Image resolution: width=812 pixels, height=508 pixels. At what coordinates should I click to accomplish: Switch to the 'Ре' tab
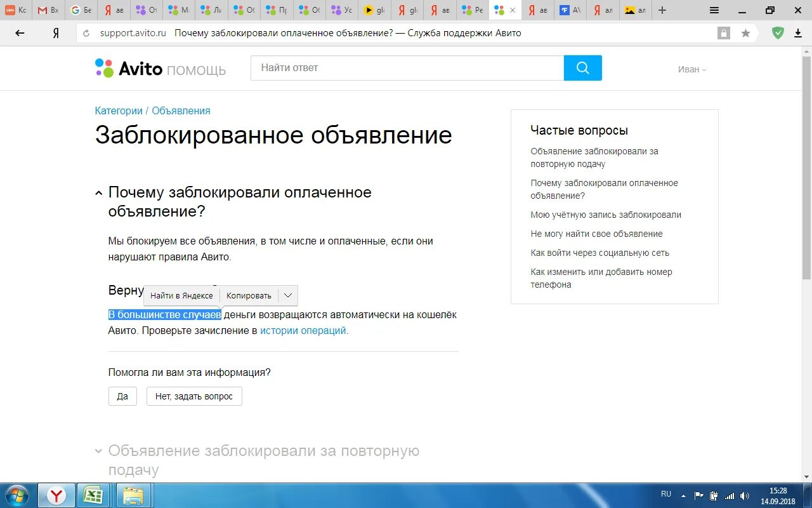pyautogui.click(x=473, y=10)
